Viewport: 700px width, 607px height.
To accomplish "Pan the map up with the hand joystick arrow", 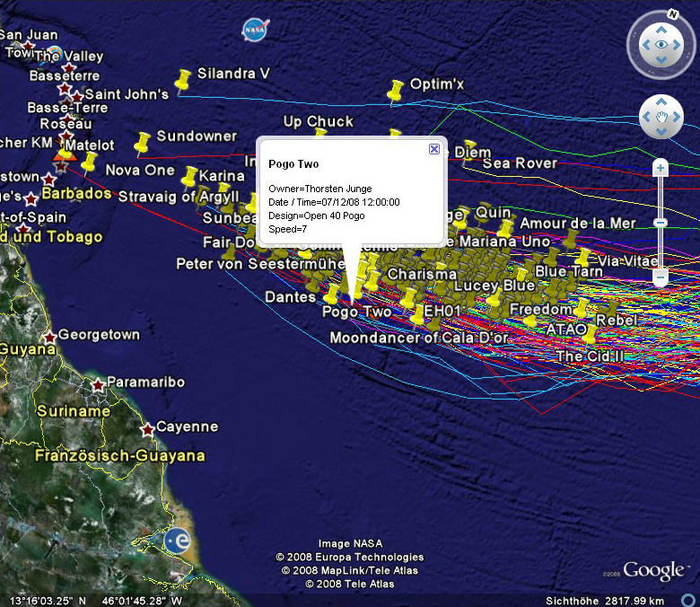I will [x=661, y=102].
